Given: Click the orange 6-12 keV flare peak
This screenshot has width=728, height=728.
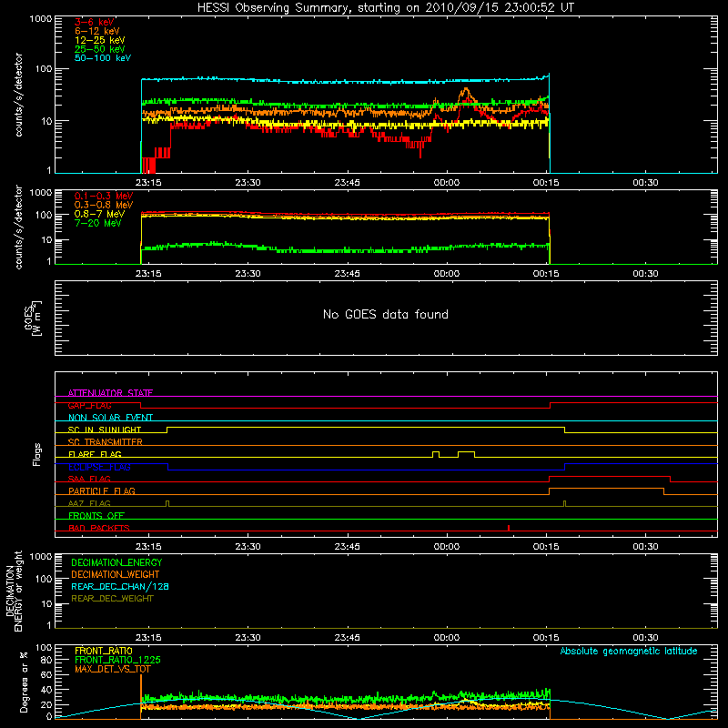Looking at the screenshot, I should [466, 90].
